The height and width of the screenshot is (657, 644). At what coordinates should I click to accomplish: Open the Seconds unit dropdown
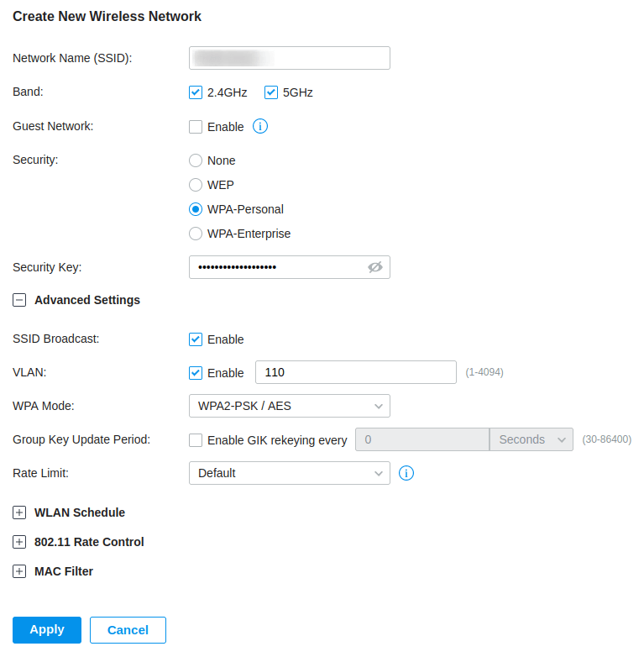click(x=531, y=439)
